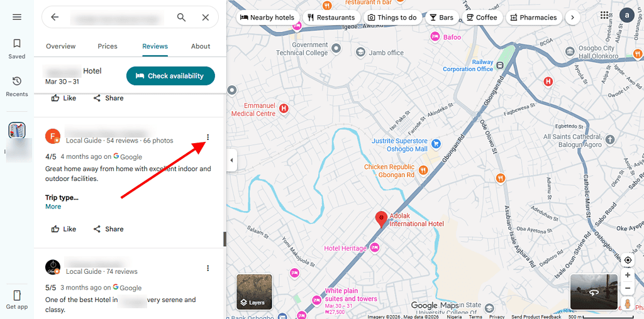Image resolution: width=644 pixels, height=319 pixels.
Task: Click the Check availability button
Action: point(170,76)
